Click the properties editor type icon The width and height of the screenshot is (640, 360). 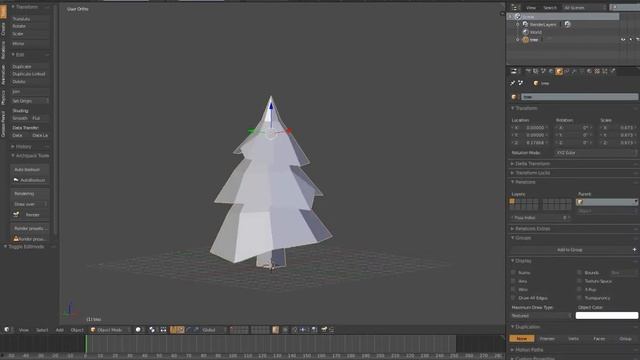point(514,71)
